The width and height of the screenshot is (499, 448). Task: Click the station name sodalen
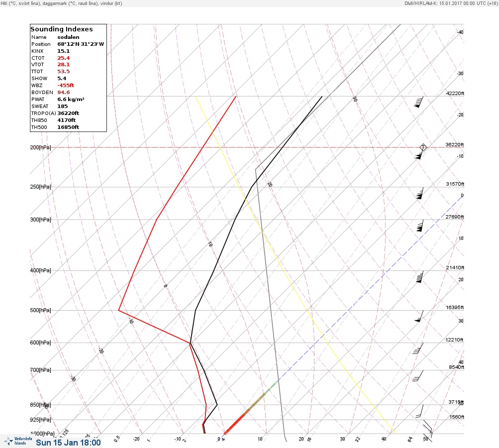point(69,37)
